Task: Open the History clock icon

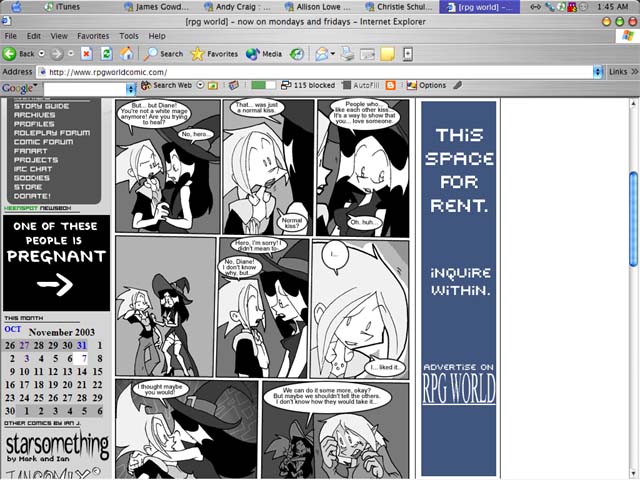Action: (297, 54)
